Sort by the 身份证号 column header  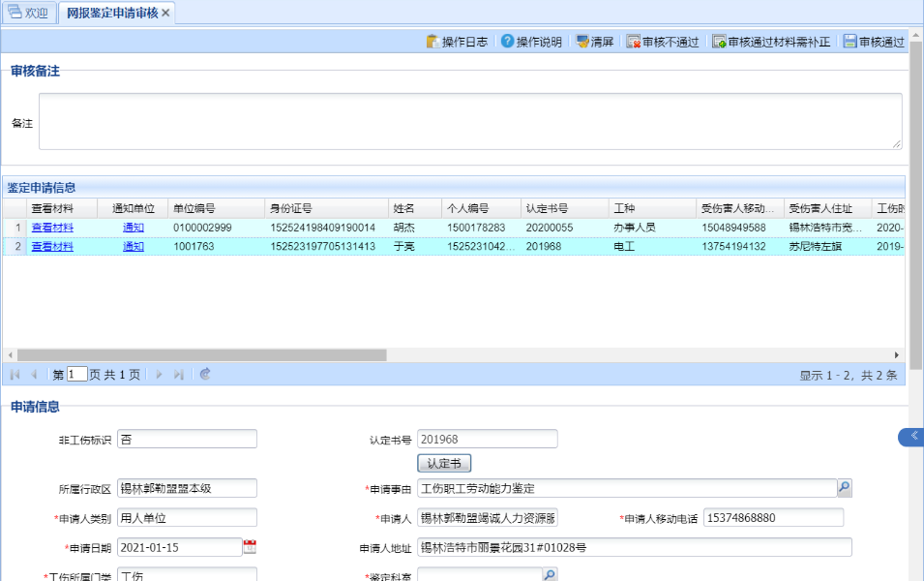pyautogui.click(x=326, y=208)
